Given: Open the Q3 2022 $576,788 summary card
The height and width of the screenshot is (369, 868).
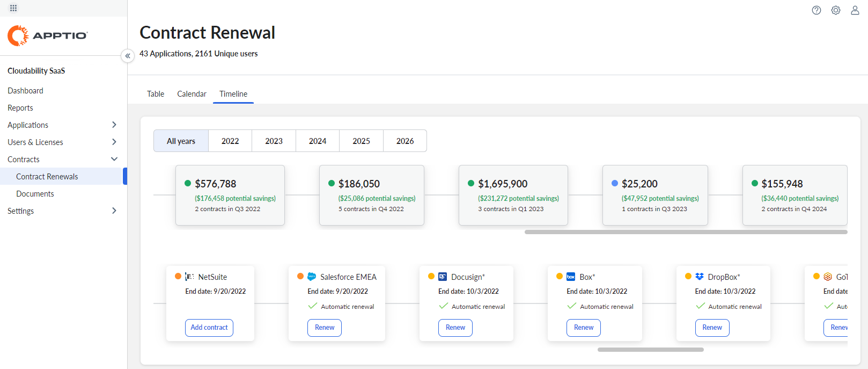Looking at the screenshot, I should click(x=230, y=195).
